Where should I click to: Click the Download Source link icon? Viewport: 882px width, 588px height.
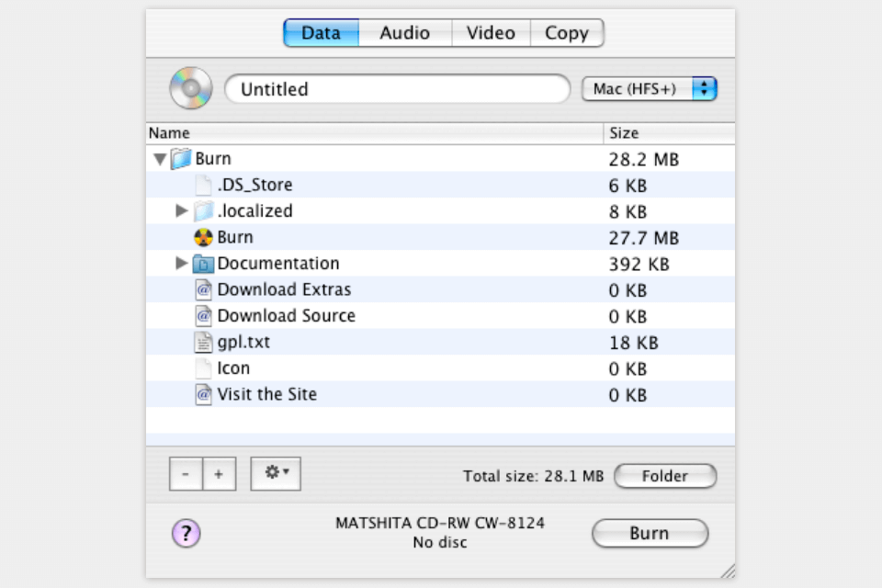click(x=204, y=316)
